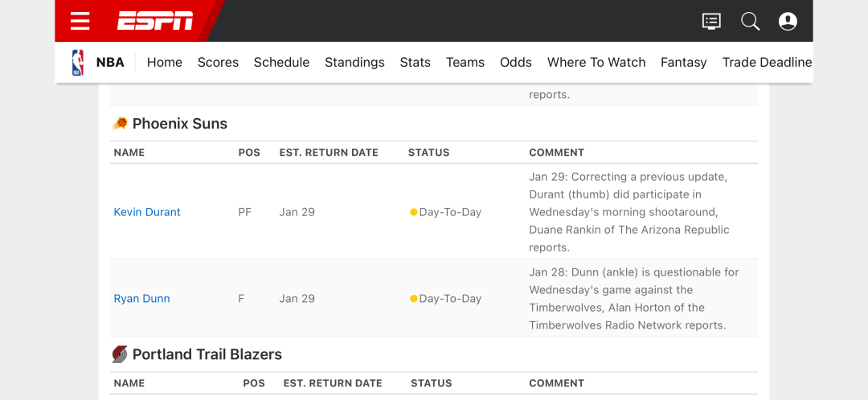Image resolution: width=868 pixels, height=400 pixels.
Task: Open the Schedule tab
Action: [282, 63]
